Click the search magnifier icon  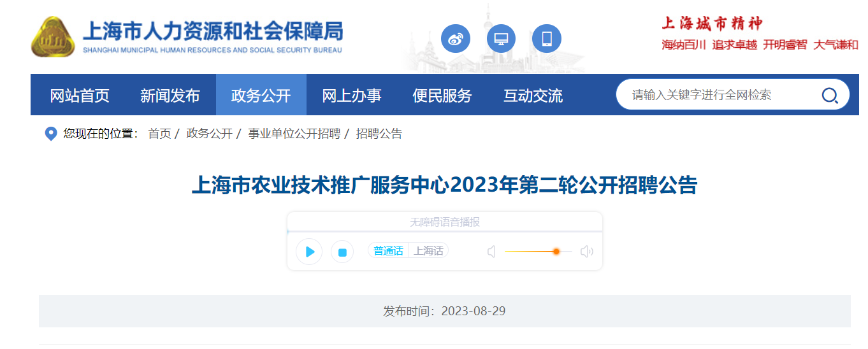(x=830, y=96)
